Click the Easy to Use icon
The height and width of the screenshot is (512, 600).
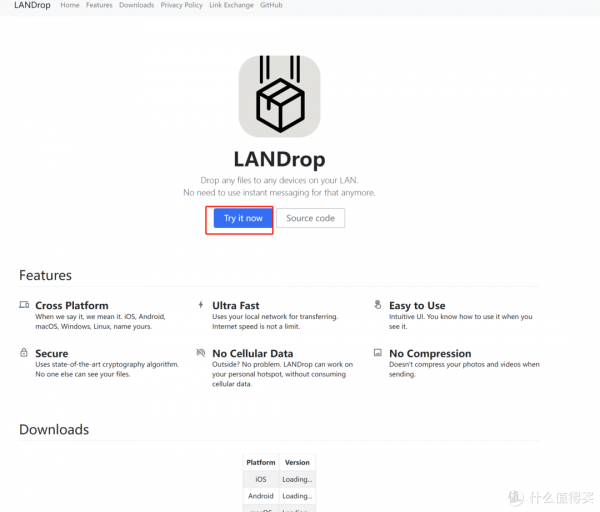[x=378, y=305]
